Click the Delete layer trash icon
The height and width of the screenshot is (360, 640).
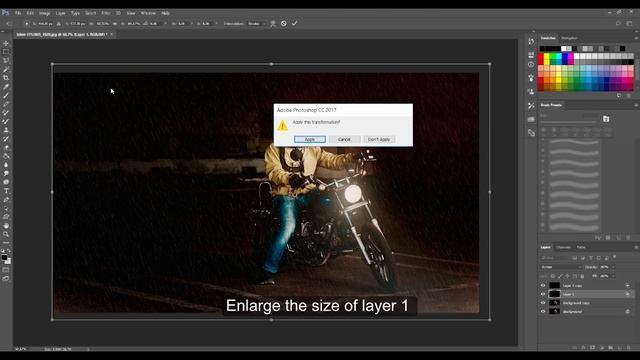[x=629, y=348]
